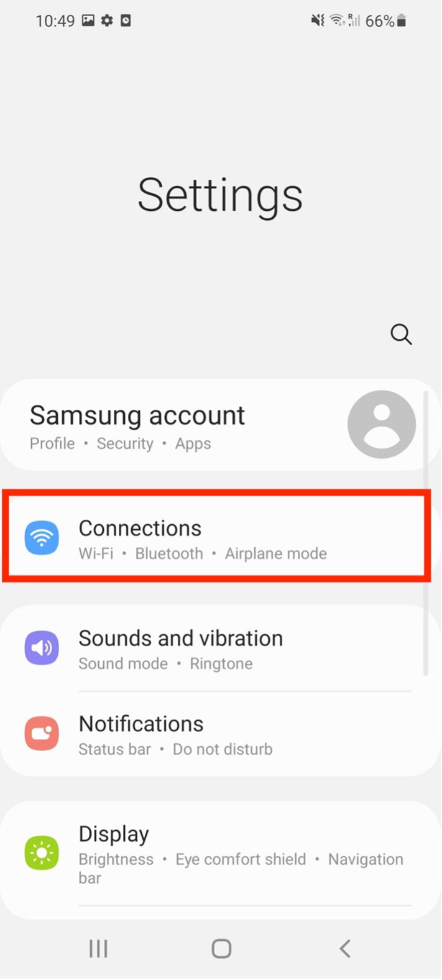
Task: Open recent apps from navigation bar
Action: 98,948
